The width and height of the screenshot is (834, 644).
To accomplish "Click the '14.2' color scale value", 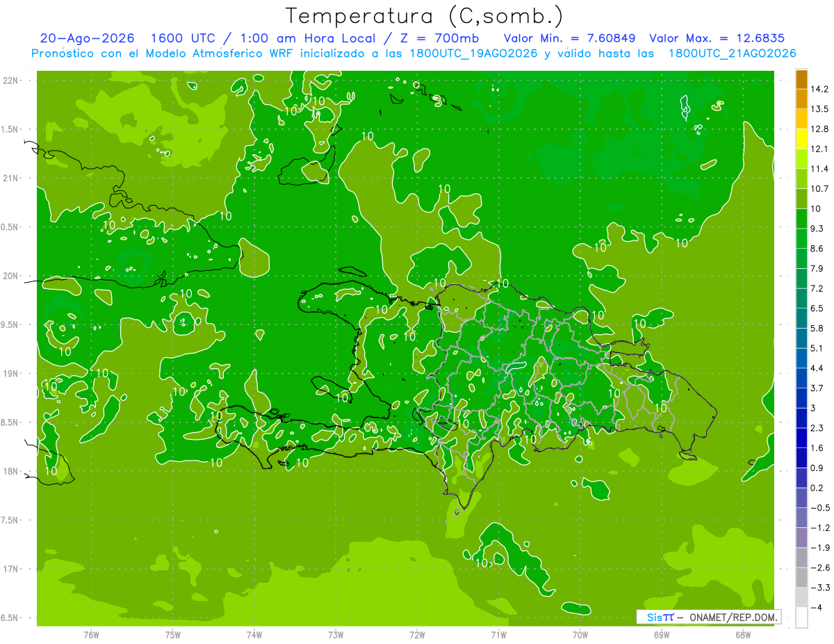I will [x=820, y=89].
